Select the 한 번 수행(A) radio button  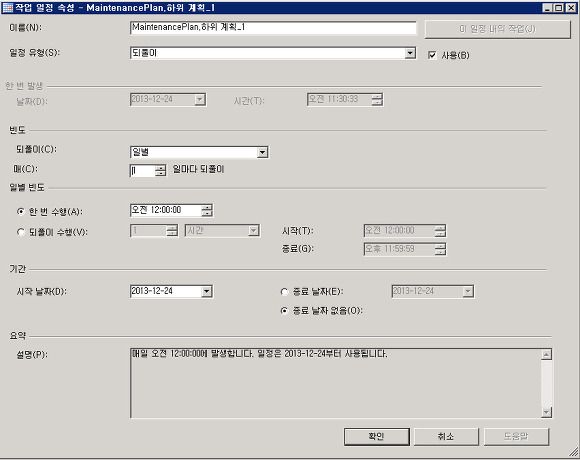[21, 212]
